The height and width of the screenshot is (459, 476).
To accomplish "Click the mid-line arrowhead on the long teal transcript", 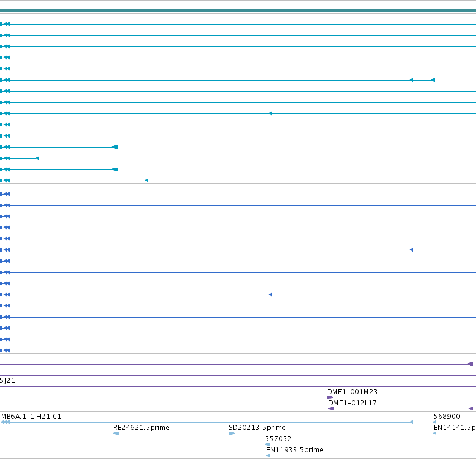I will coord(270,113).
